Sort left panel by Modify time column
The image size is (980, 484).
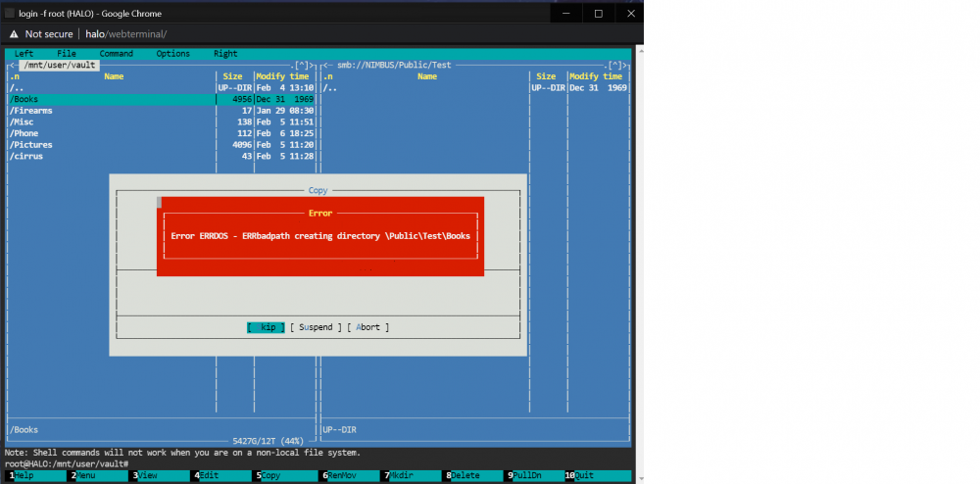coord(282,76)
